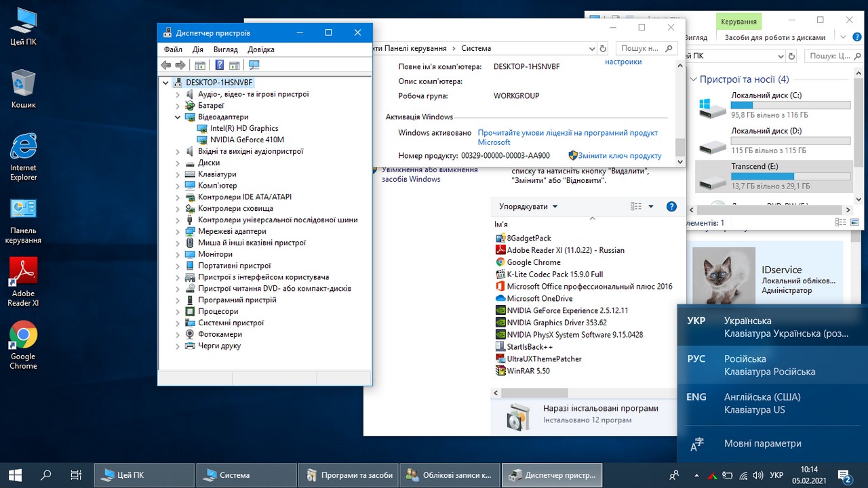The image size is (868, 488).
Task: Open Мовні параметри language settings
Action: click(x=762, y=444)
